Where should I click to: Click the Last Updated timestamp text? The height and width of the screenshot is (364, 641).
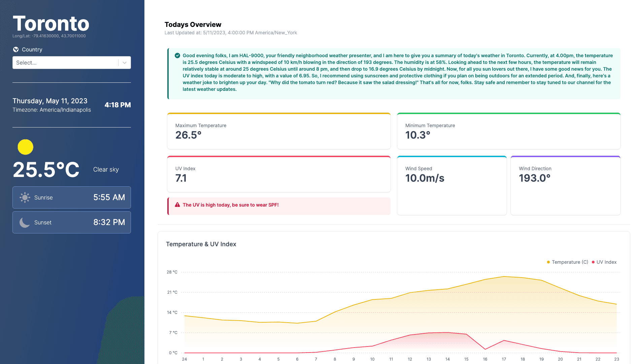click(231, 33)
